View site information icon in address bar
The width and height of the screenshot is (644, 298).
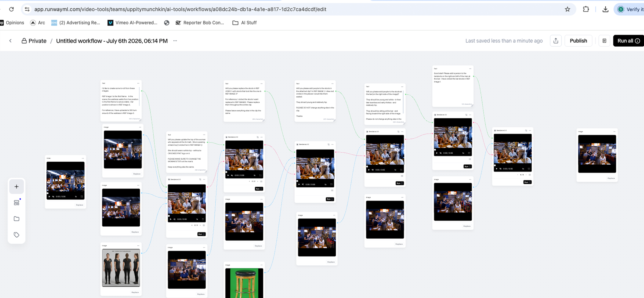pos(27,9)
